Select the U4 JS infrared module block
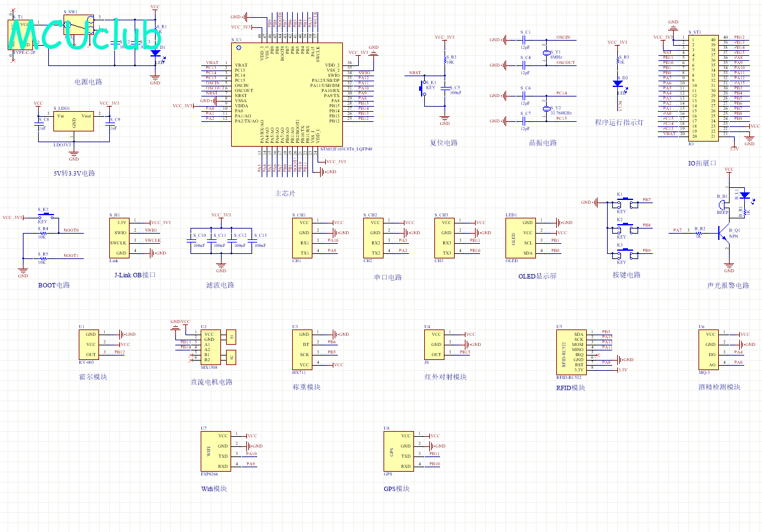762x532 pixels. coord(434,345)
